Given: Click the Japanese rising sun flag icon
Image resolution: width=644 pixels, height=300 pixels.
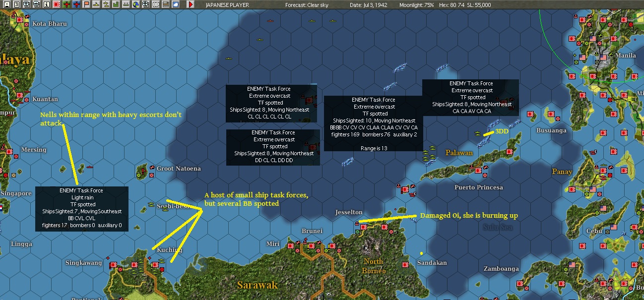Looking at the screenshot, I should point(57,4).
